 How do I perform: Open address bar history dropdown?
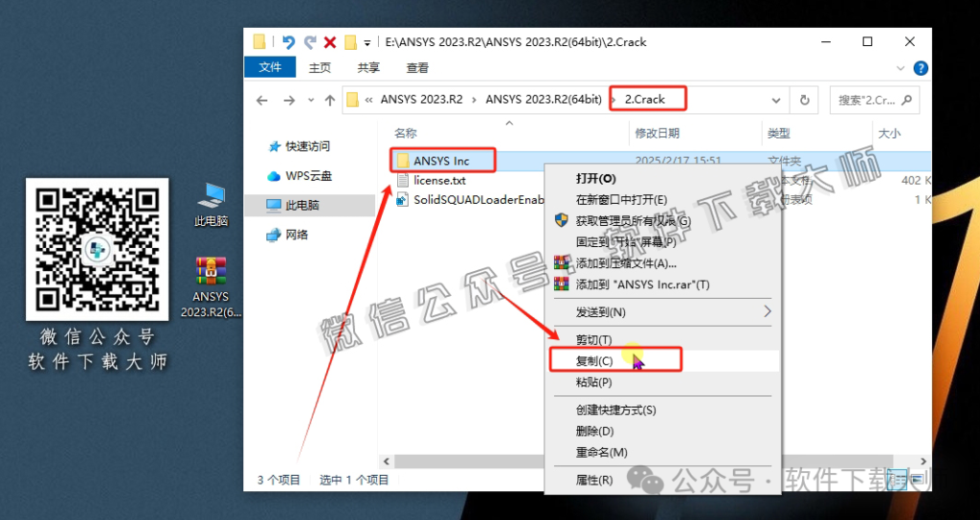[775, 101]
